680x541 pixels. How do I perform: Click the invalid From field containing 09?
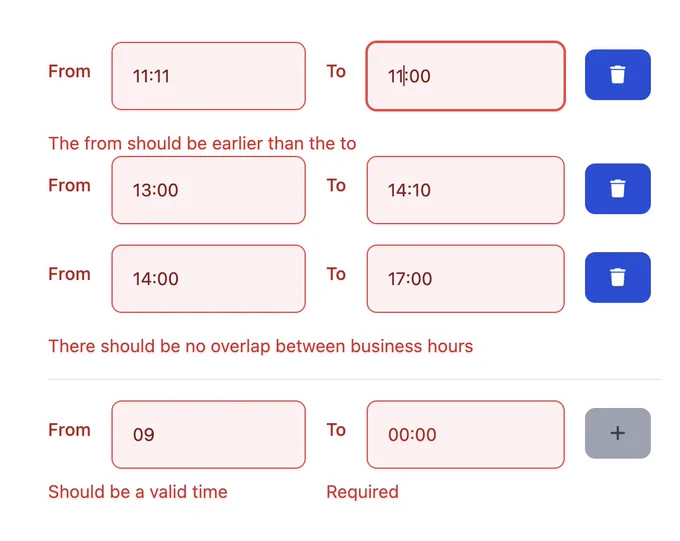point(209,434)
